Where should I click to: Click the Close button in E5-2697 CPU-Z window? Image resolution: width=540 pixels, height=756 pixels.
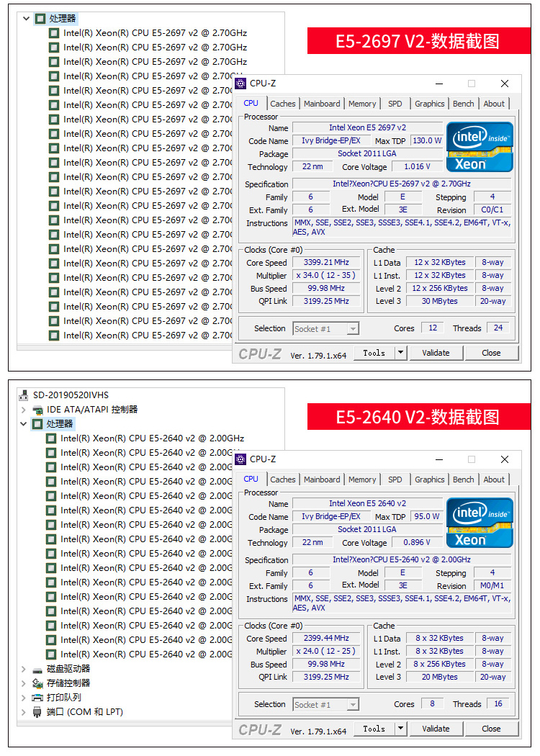coord(491,353)
